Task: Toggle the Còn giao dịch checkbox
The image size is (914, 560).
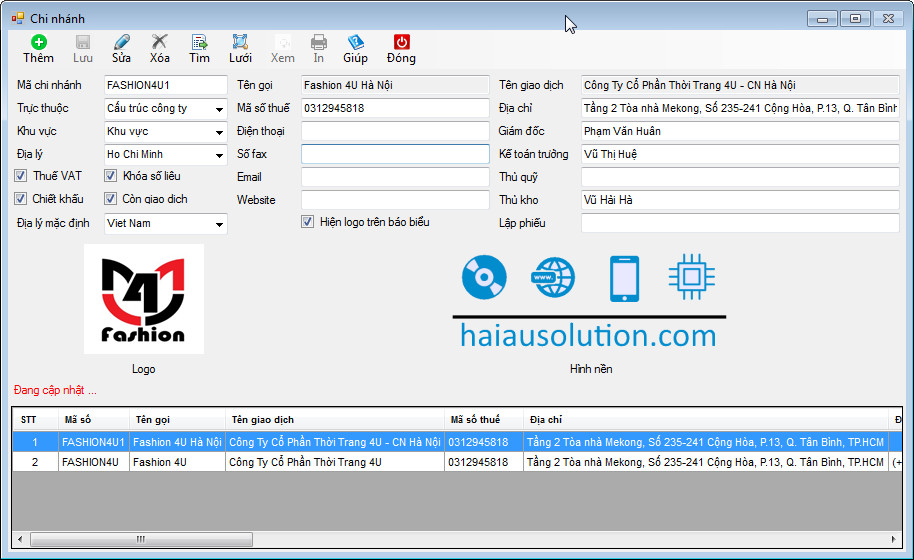Action: (x=110, y=199)
